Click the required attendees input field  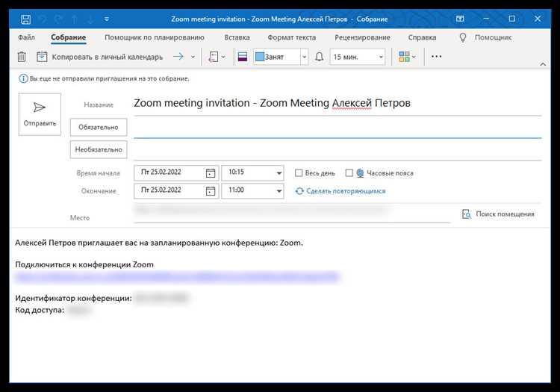click(337, 128)
